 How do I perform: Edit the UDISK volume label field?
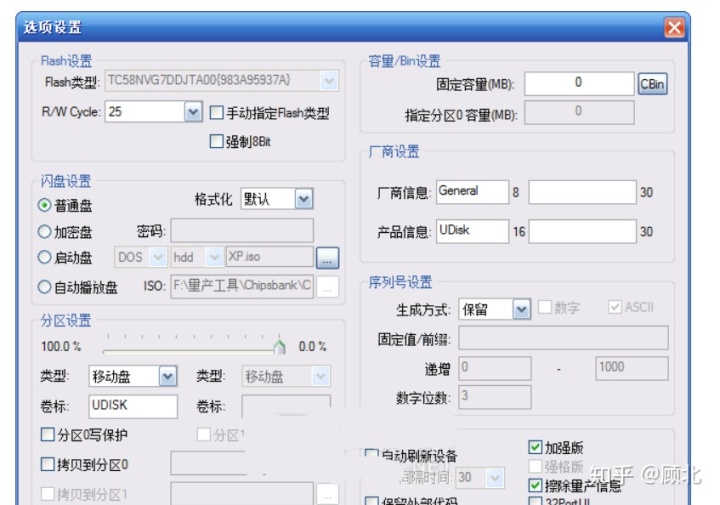point(133,406)
